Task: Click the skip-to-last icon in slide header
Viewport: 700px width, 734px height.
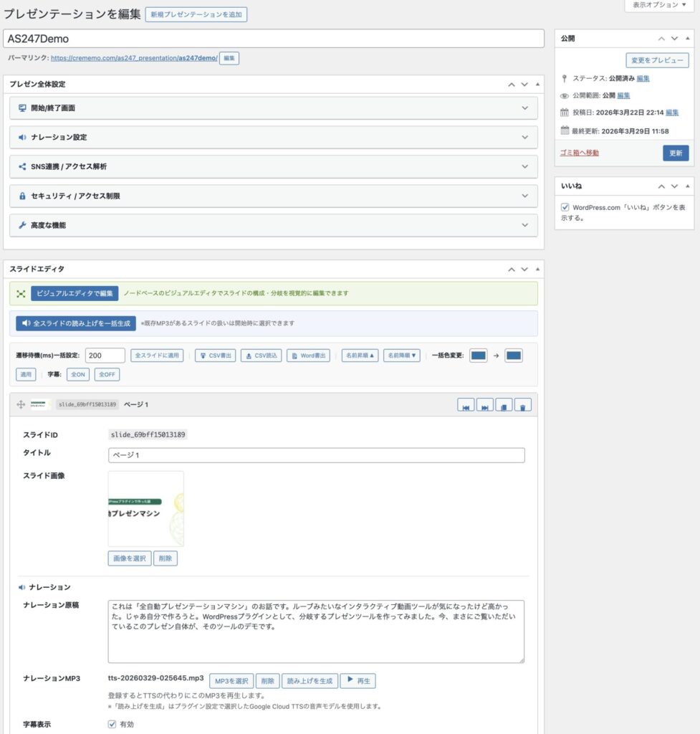Action: pyautogui.click(x=485, y=406)
